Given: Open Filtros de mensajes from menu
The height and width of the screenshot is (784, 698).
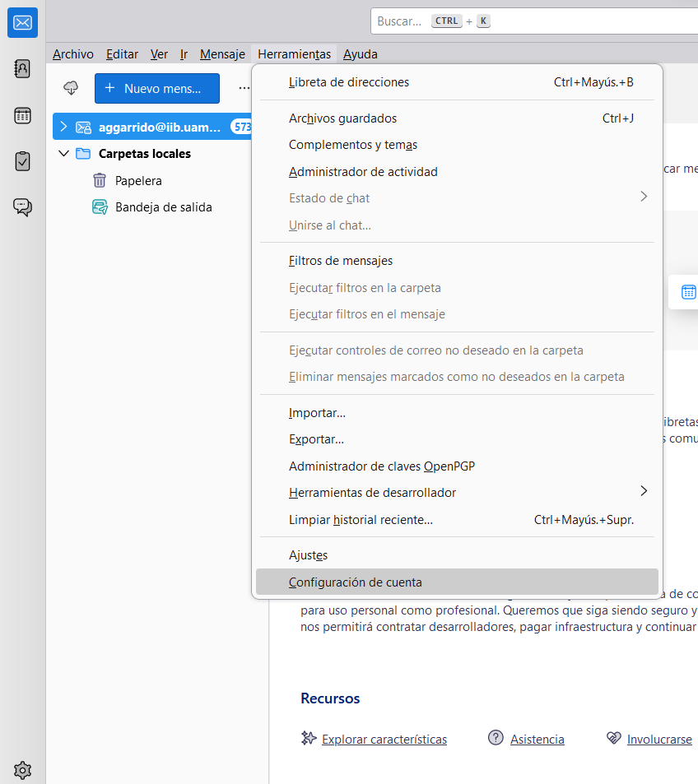Looking at the screenshot, I should coord(341,261).
